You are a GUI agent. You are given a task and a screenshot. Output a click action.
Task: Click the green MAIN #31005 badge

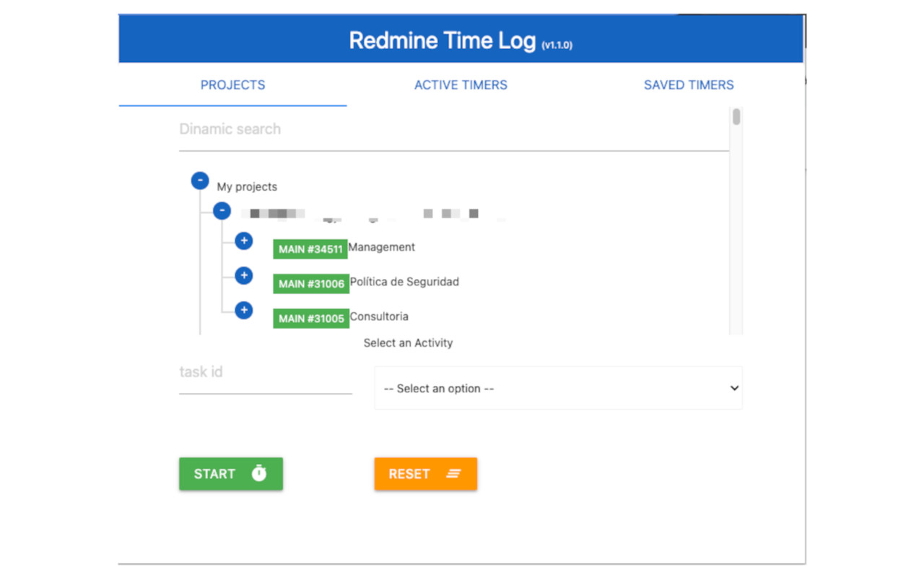[x=310, y=319]
